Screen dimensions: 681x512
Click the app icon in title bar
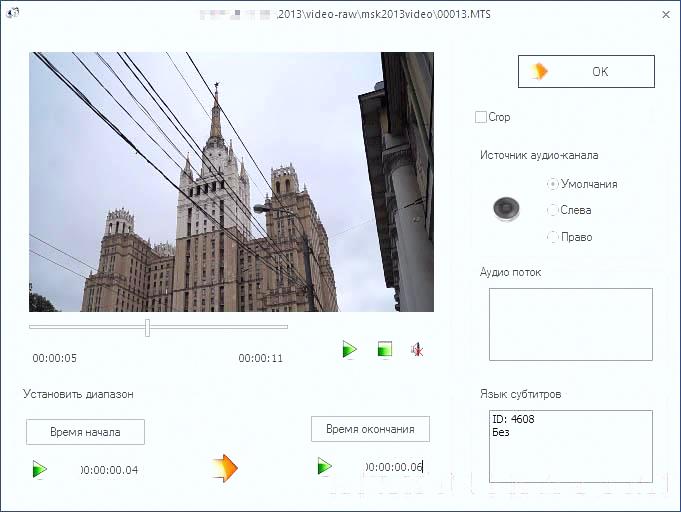[13, 13]
